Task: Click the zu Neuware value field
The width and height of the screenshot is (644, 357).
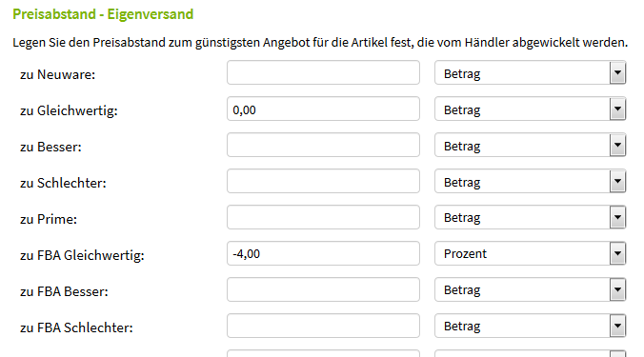Action: coord(323,72)
